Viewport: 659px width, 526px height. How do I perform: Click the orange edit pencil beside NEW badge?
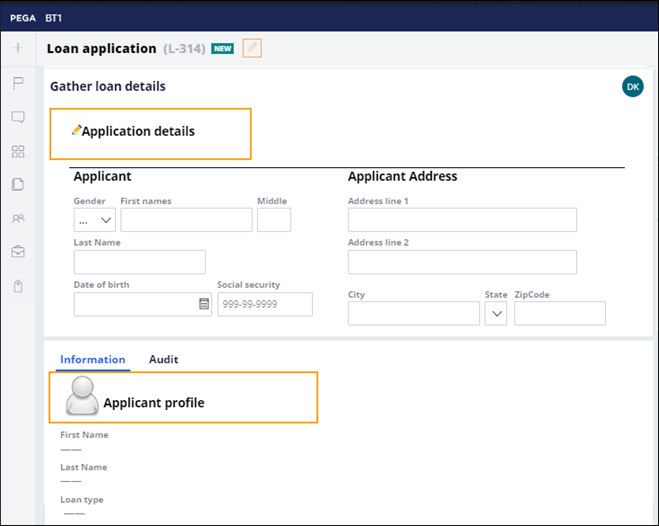pos(252,48)
